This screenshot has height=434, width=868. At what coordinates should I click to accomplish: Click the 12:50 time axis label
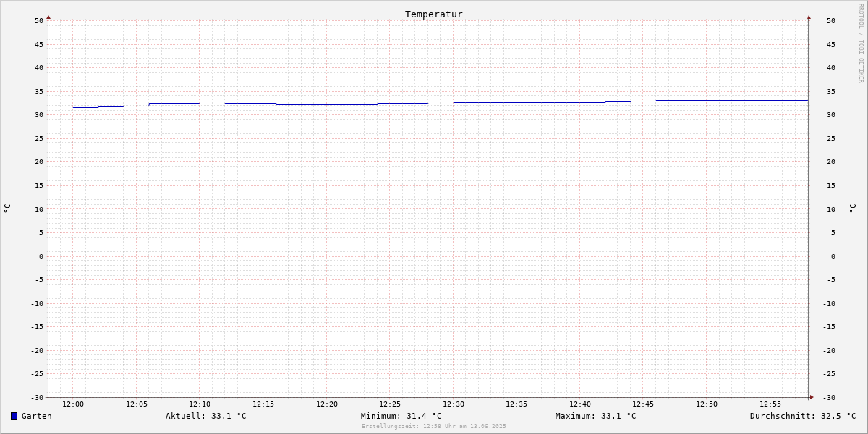point(707,404)
